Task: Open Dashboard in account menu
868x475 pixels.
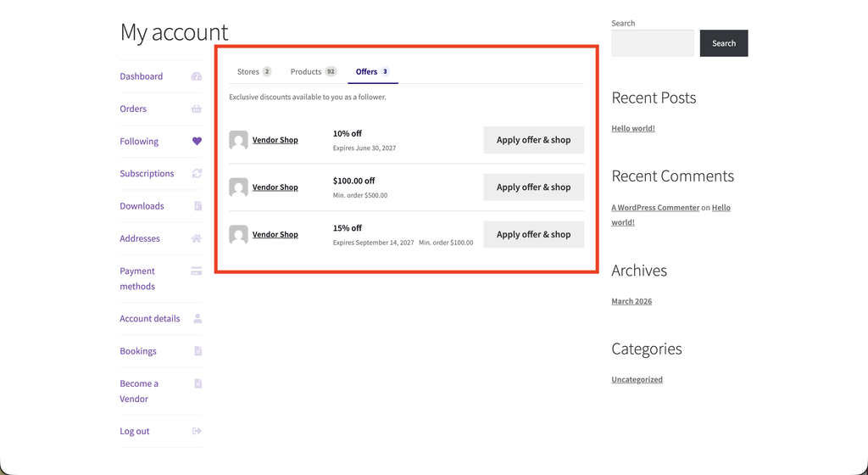Action: tap(142, 76)
